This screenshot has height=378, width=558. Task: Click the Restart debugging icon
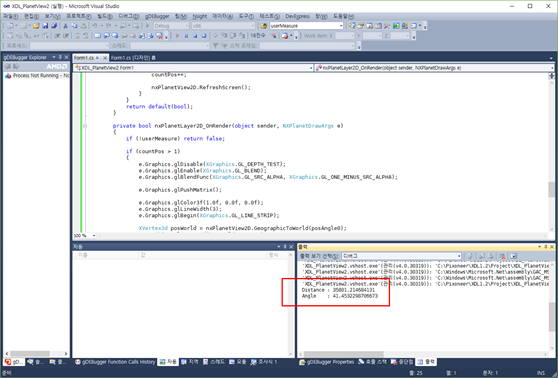204,36
